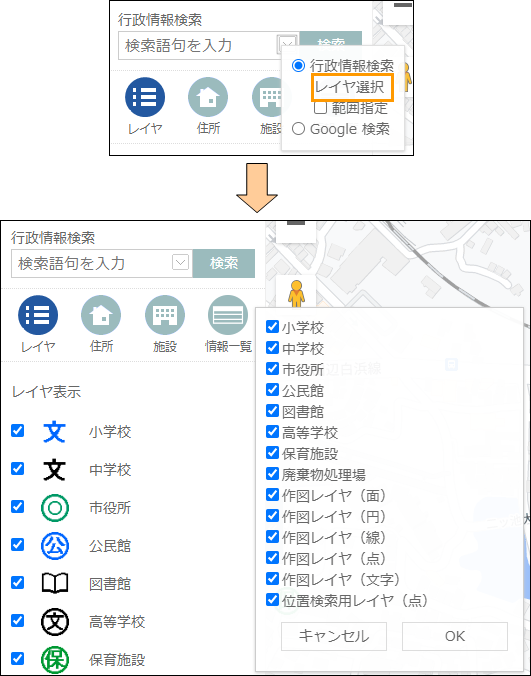
Task: Click the 住所 house icon in top panel
Action: tap(208, 97)
